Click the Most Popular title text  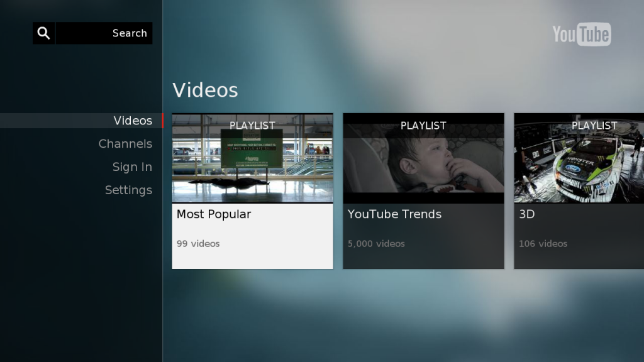click(x=214, y=214)
